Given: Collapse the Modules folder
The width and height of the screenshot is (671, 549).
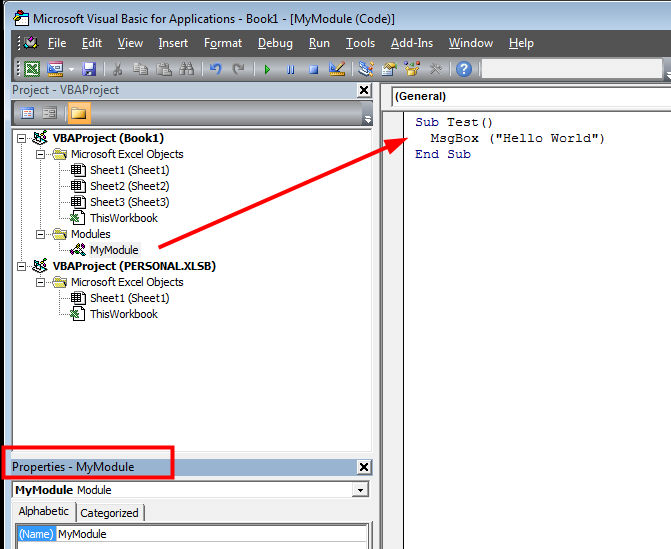Looking at the screenshot, I should pos(40,234).
